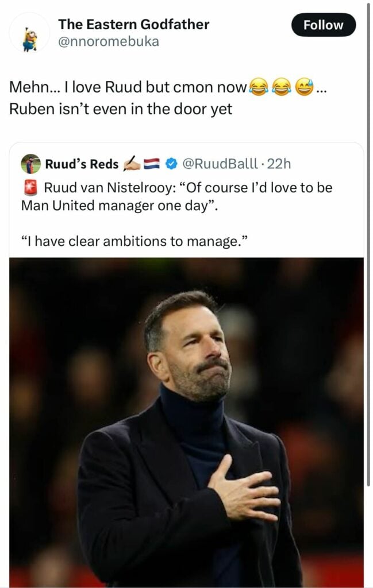Open the minion profile avatar
Viewport: 373px width, 588px height.
[29, 33]
